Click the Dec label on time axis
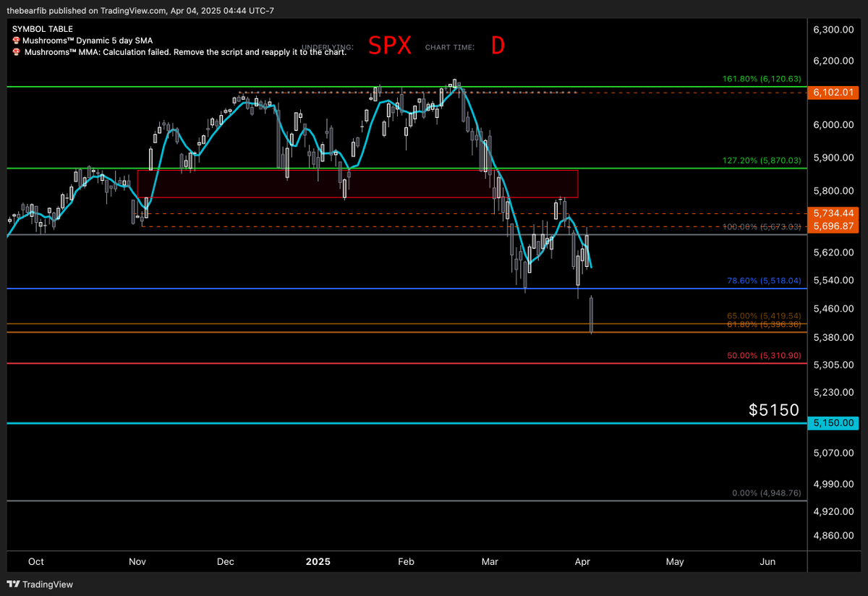 (x=225, y=561)
